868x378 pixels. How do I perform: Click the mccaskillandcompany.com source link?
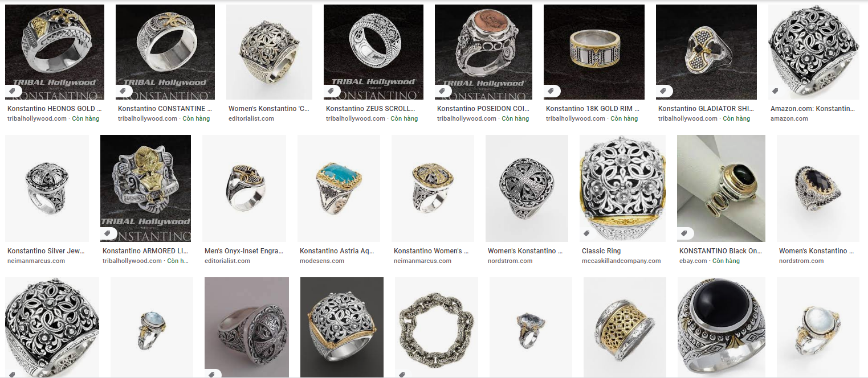pos(621,261)
